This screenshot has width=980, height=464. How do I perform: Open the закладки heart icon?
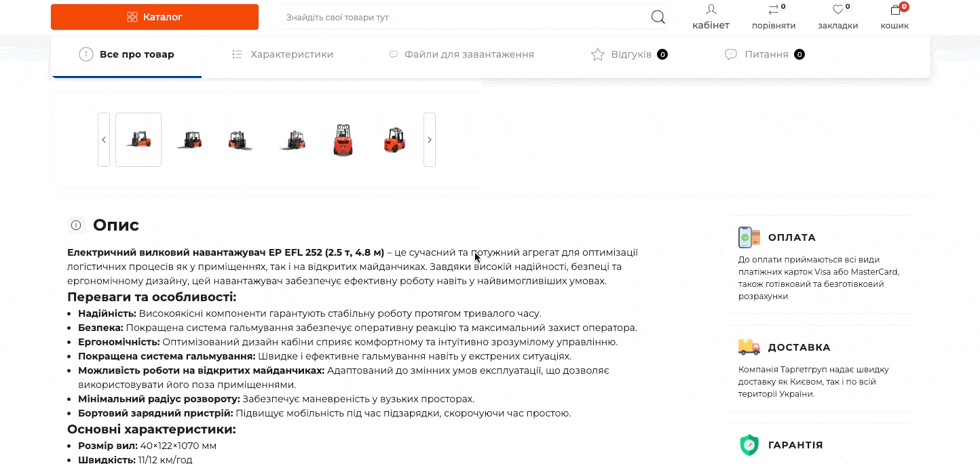pos(838,9)
